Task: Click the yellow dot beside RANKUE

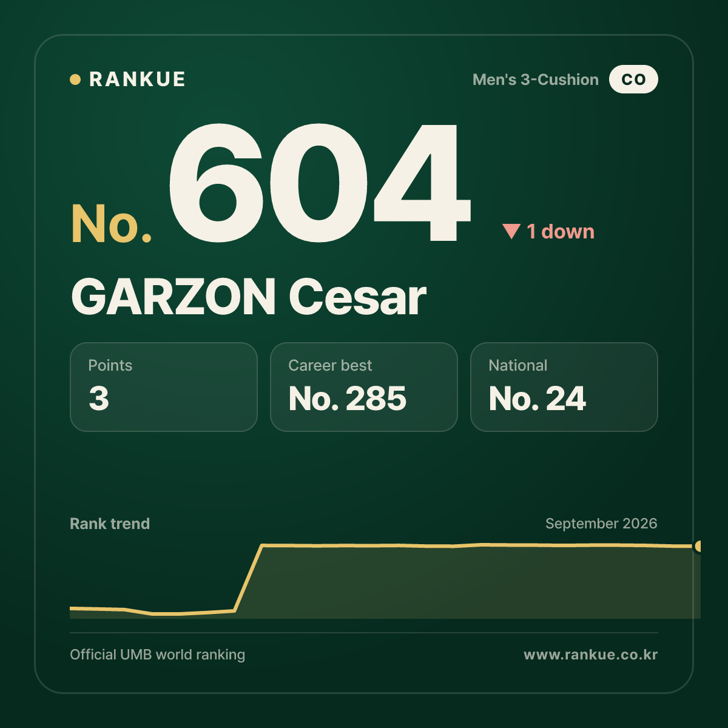Action: pyautogui.click(x=75, y=79)
